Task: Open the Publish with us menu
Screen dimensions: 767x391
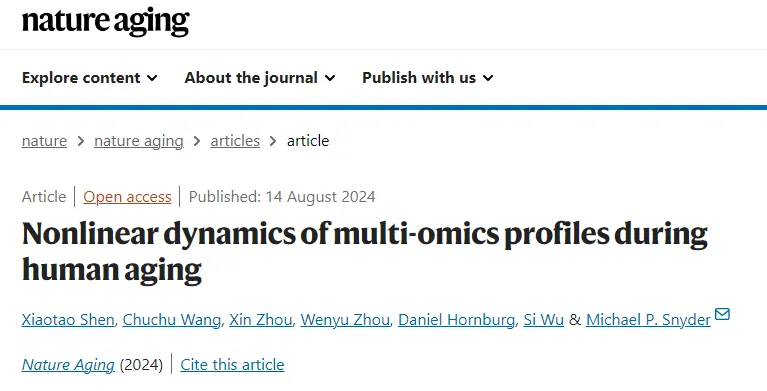Action: pos(428,78)
